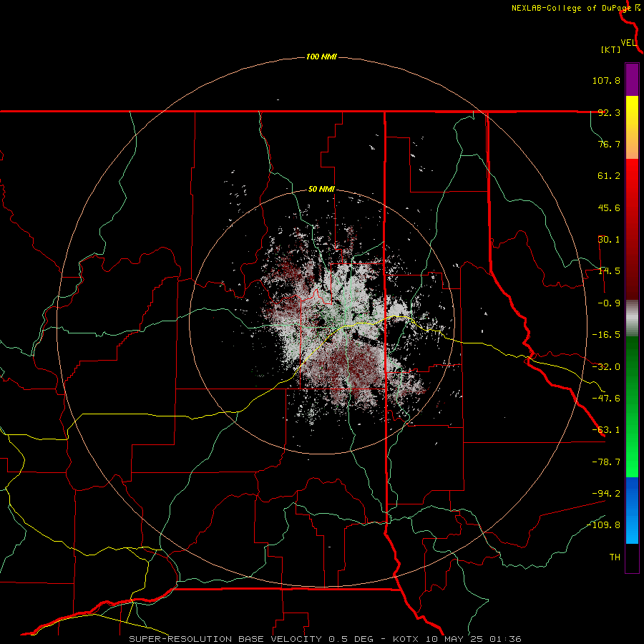Click the [KT] units label
Screen dimensions: 644x644
[x=610, y=49]
